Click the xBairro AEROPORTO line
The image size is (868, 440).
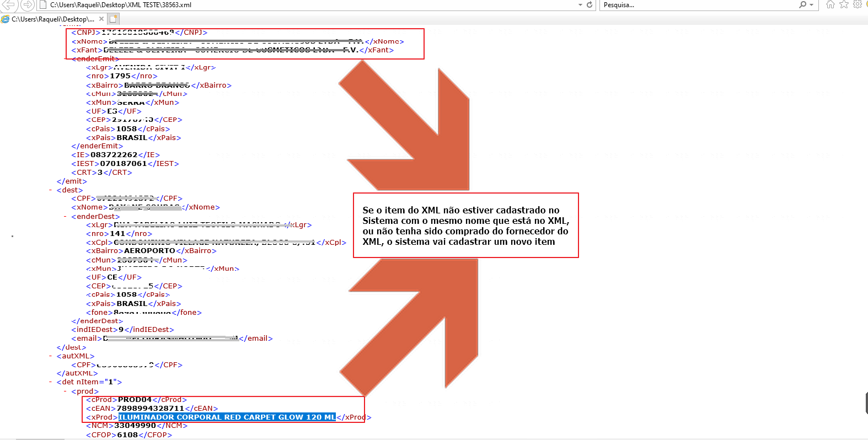coord(151,251)
